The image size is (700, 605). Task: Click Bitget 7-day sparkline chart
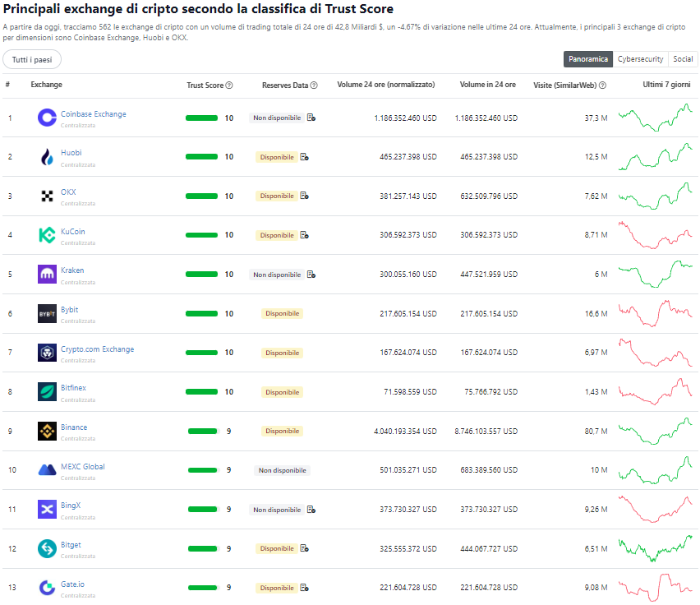[656, 548]
